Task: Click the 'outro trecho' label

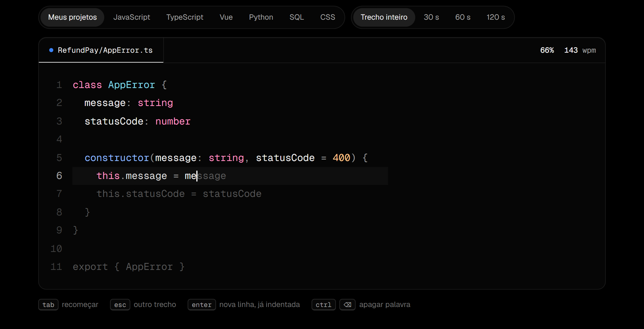Action: 155,305
